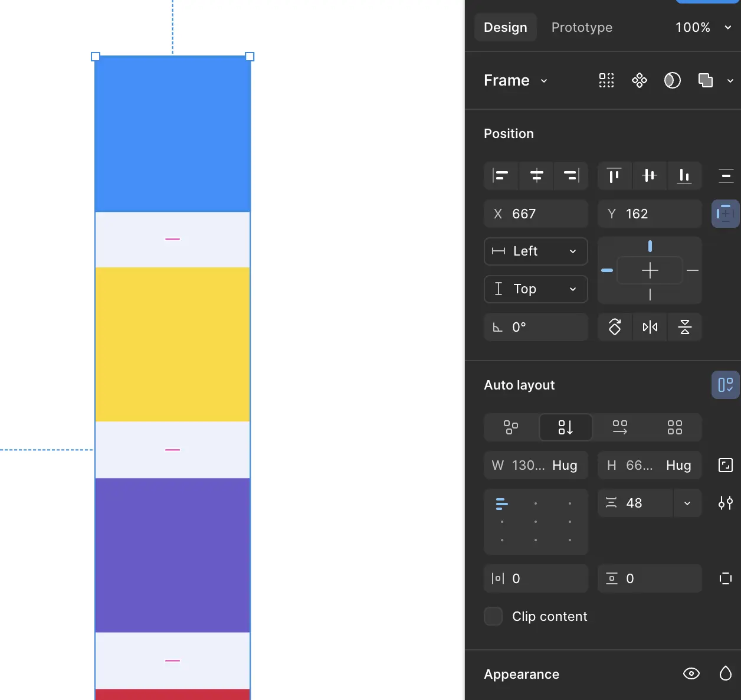Open the Top vertical constraint dropdown
Viewport: 741px width, 700px height.
(x=536, y=289)
